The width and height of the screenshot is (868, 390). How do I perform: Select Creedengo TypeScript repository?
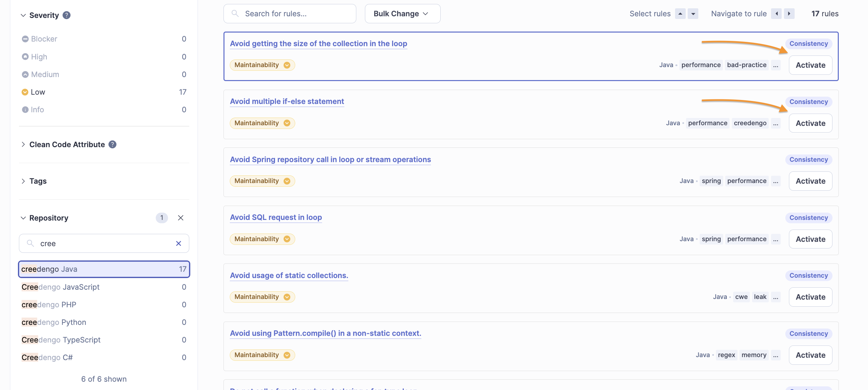(x=104, y=340)
